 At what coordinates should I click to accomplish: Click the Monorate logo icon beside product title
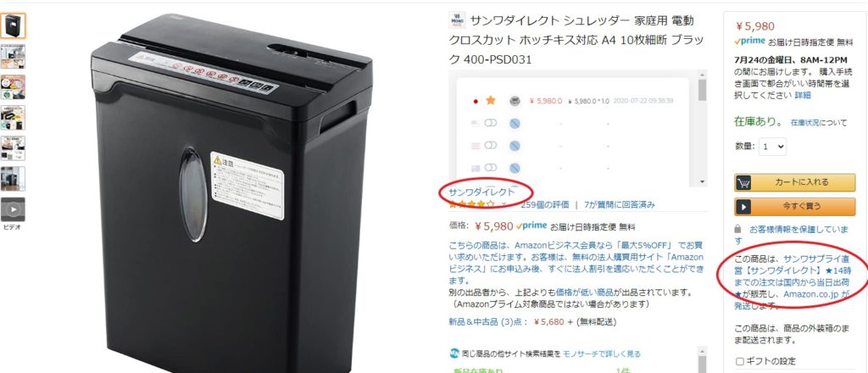[457, 20]
